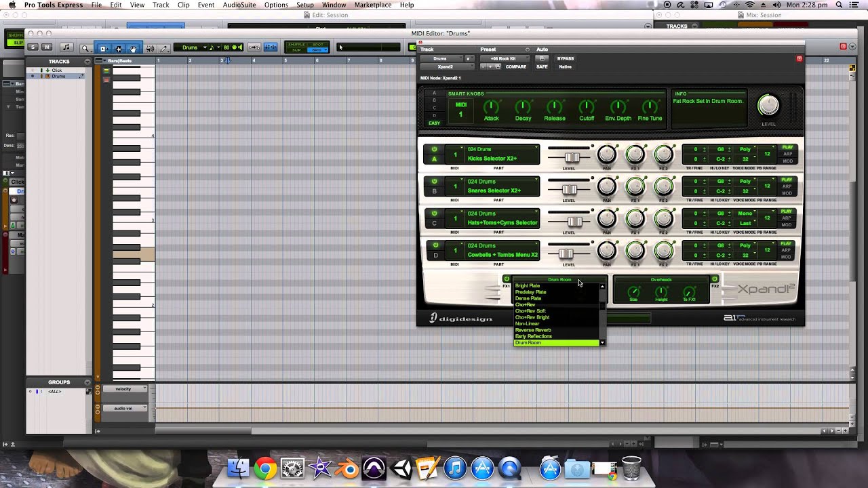Open the Marketplace menu
Viewport: 868px width, 488px height.
click(373, 5)
